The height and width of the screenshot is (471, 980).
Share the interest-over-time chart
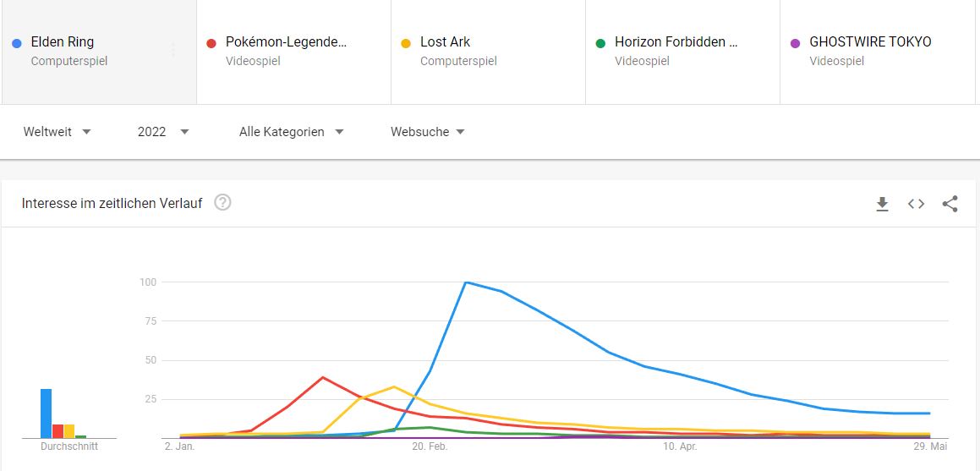click(950, 204)
